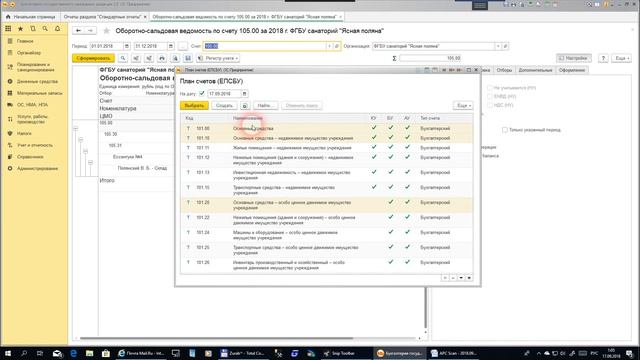Go back with the left arrow button
Screen dimensions: 640x360
point(78,31)
